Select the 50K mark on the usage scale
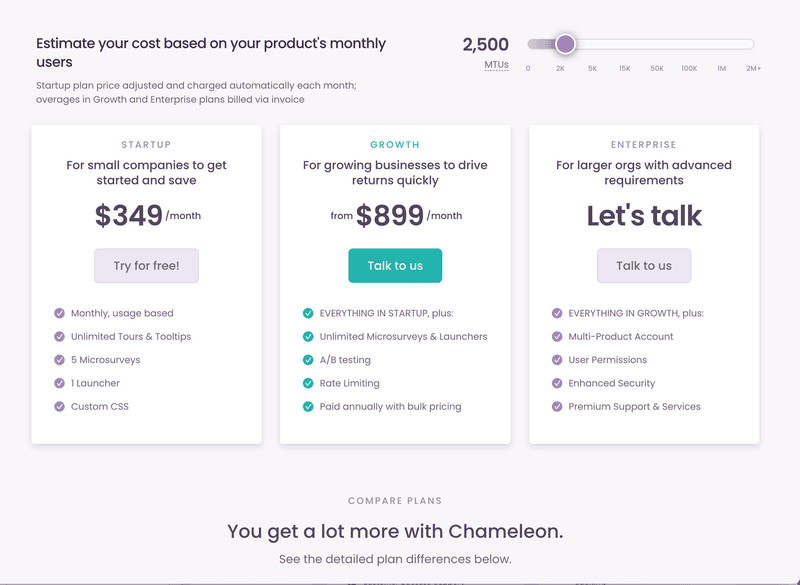The image size is (800, 585). pyautogui.click(x=657, y=67)
